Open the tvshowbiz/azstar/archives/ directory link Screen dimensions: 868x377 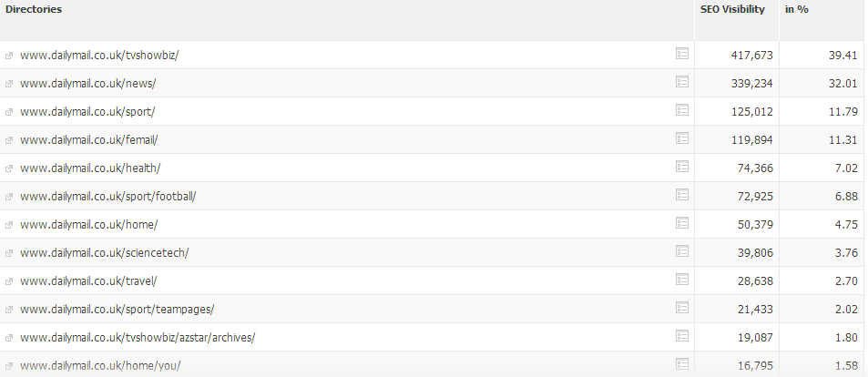point(138,338)
